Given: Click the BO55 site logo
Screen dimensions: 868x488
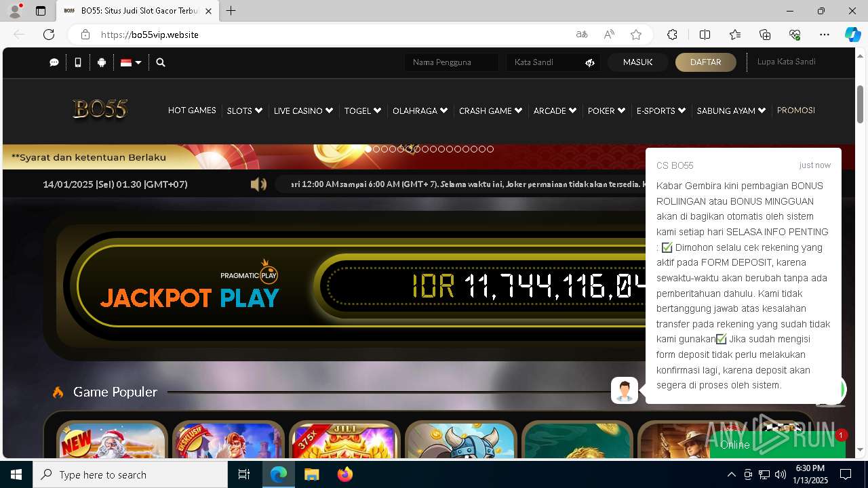Looking at the screenshot, I should tap(100, 109).
